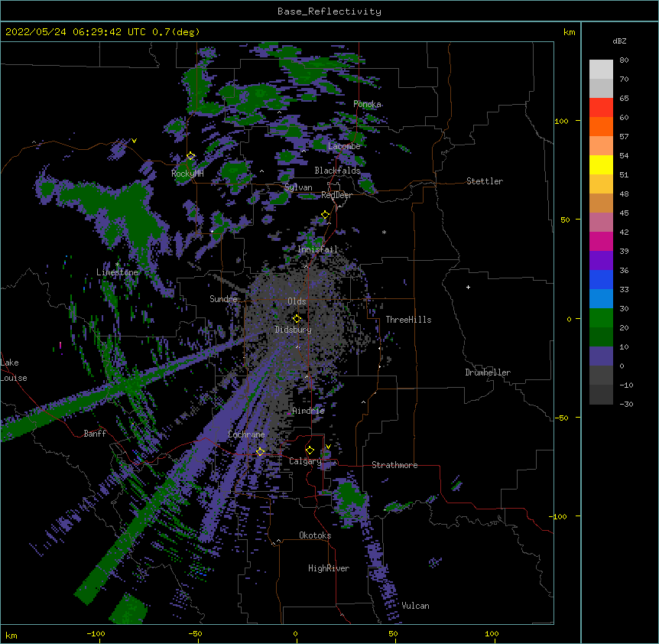Click the Strathmore town label
This screenshot has height=644, width=659.
(394, 465)
